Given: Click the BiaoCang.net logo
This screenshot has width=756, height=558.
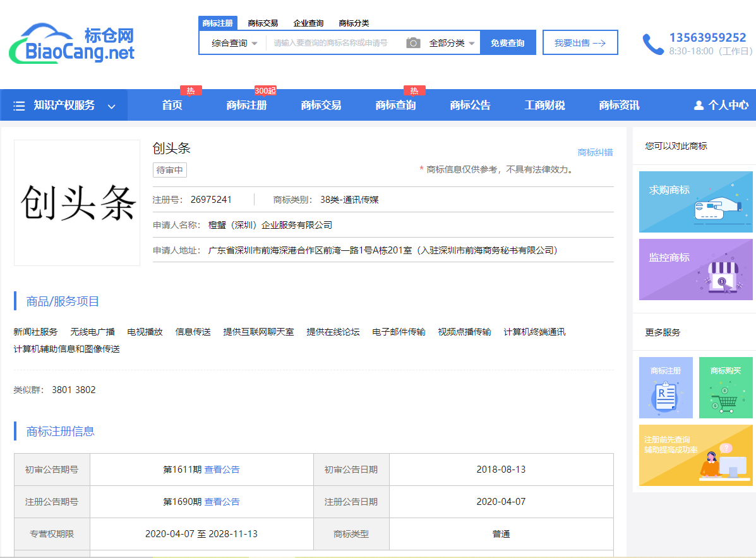Looking at the screenshot, I should (72, 44).
